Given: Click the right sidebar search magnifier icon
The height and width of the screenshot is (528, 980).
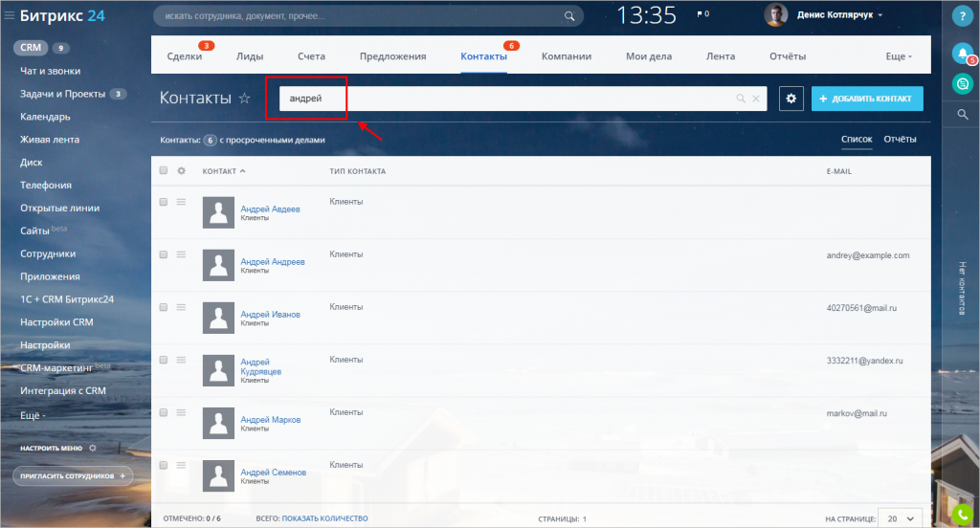Looking at the screenshot, I should point(963,115).
